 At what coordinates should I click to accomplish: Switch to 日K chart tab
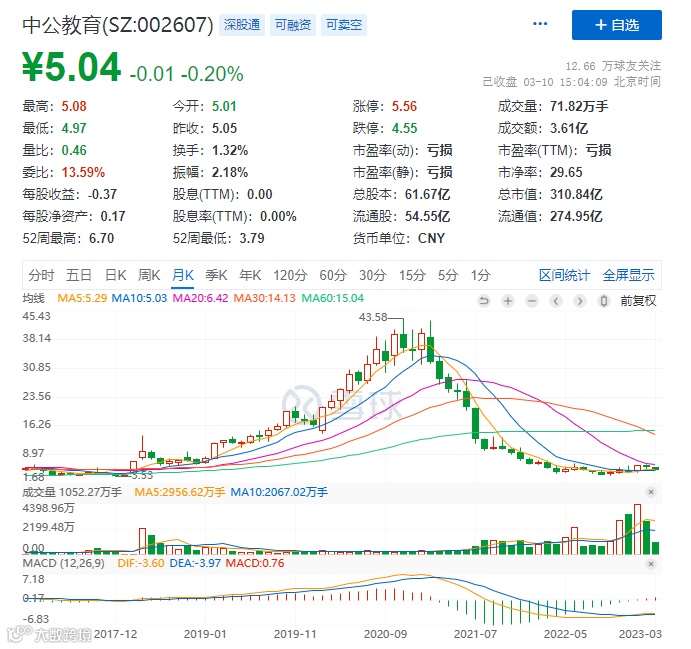[115, 275]
